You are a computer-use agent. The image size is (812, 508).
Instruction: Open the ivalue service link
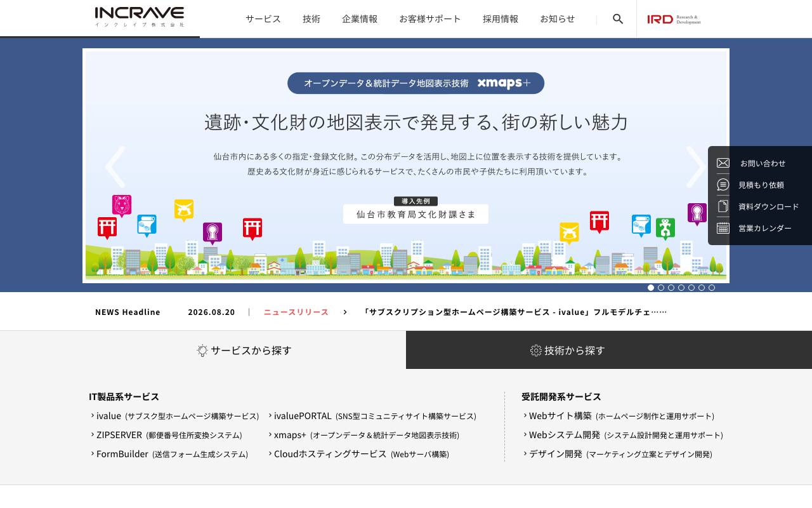tap(175, 416)
